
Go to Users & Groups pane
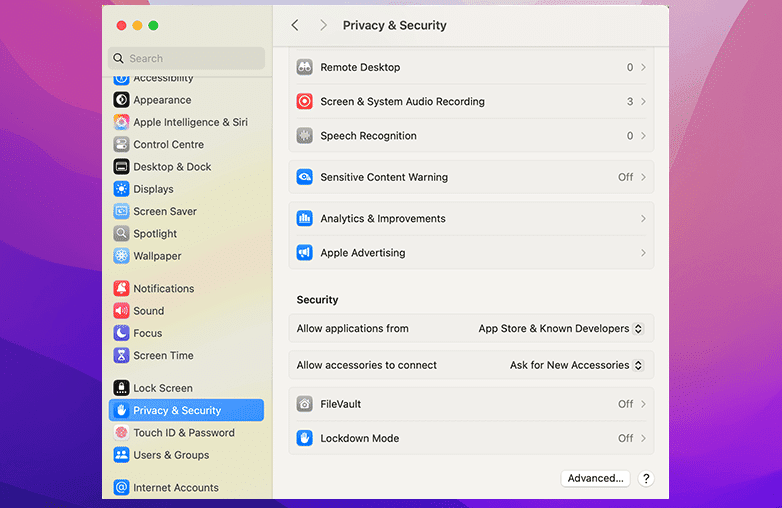(x=187, y=455)
